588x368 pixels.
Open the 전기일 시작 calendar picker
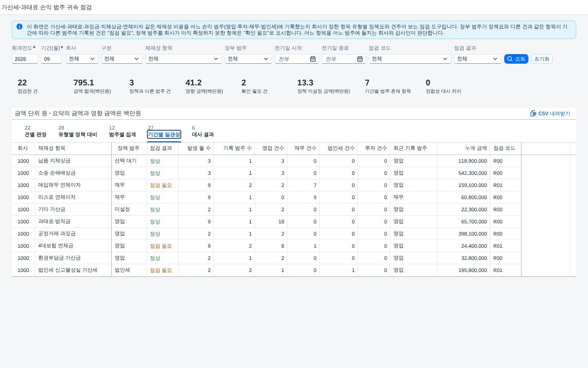click(313, 59)
